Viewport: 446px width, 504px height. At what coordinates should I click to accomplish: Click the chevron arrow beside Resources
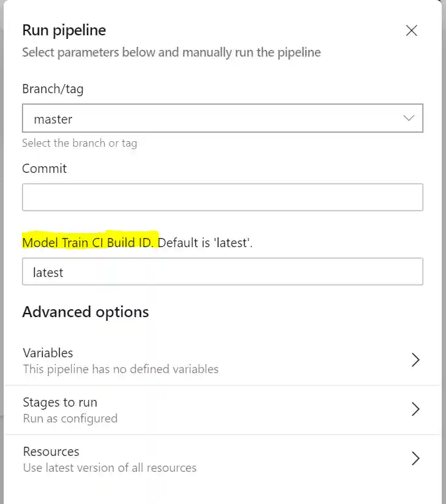point(416,458)
